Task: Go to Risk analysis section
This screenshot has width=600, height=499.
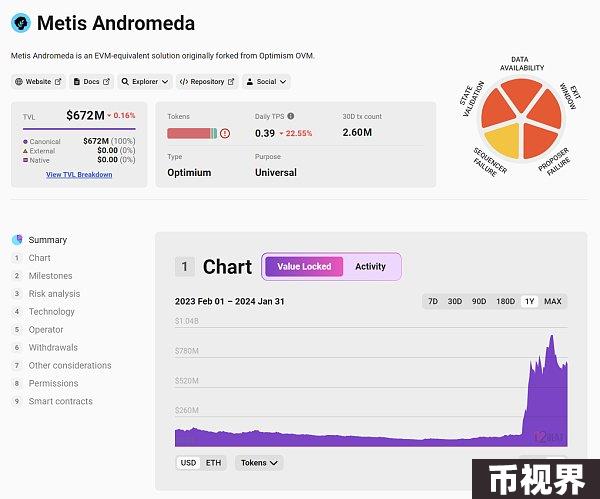Action: (x=54, y=294)
